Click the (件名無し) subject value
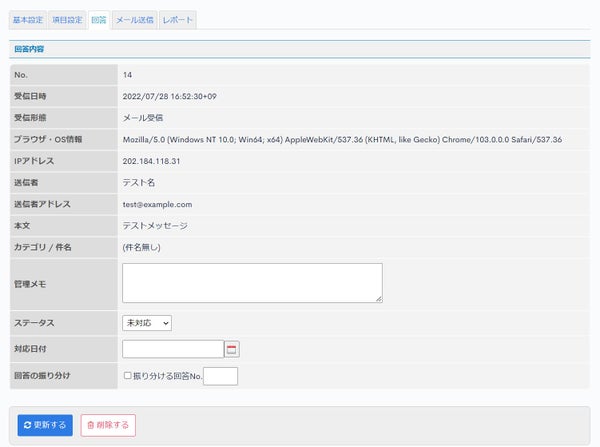The height and width of the screenshot is (447, 600). click(x=142, y=248)
